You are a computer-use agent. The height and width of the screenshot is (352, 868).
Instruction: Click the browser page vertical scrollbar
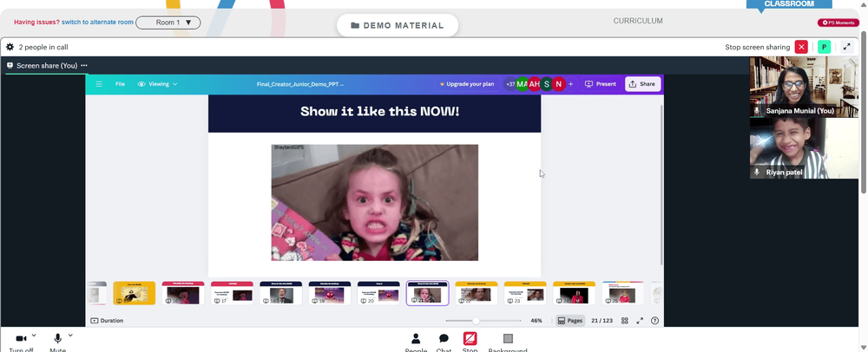click(x=864, y=110)
